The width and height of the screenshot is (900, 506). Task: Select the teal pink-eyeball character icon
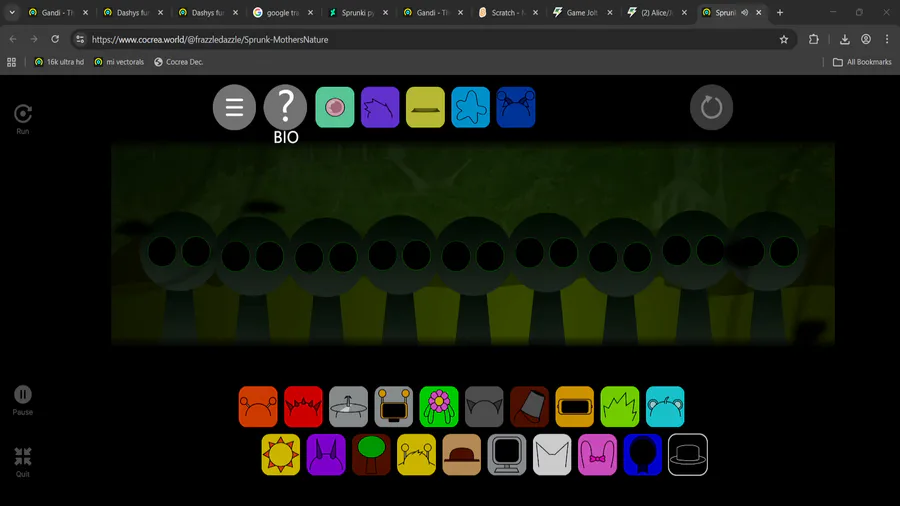click(x=335, y=107)
